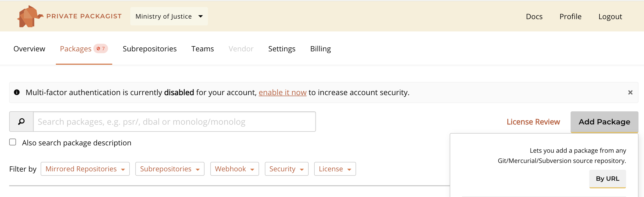Expand the Mirrored Repositories filter

(85, 169)
